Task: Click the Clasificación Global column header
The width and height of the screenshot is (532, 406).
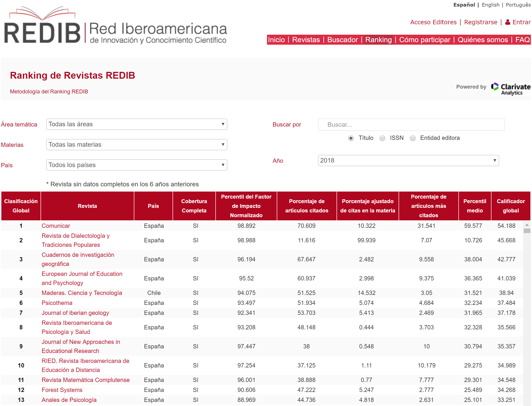Action: [x=21, y=206]
